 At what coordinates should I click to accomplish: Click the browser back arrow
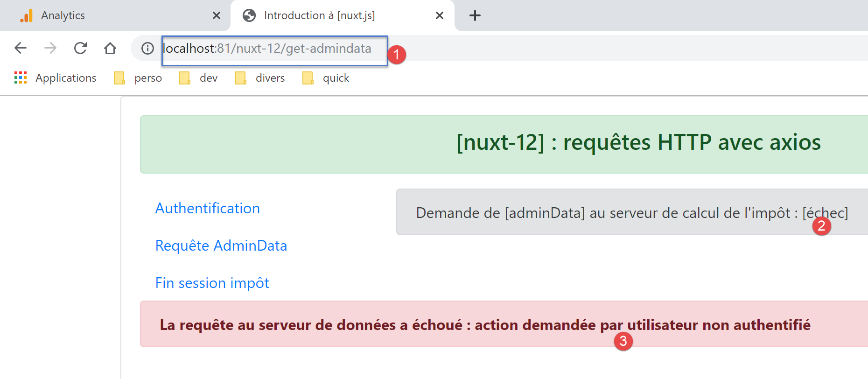[x=21, y=48]
